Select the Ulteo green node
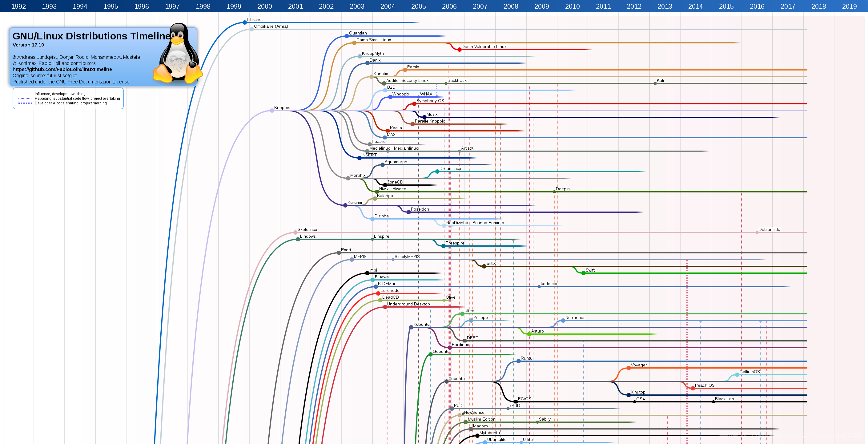Viewport: 868px width, 444px height. point(462,314)
